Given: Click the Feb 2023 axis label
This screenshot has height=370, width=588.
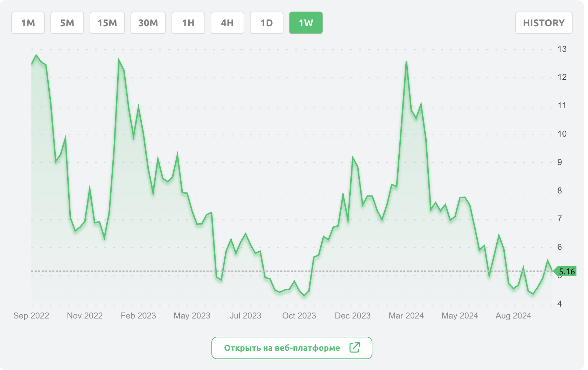Looking at the screenshot, I should pos(138,316).
